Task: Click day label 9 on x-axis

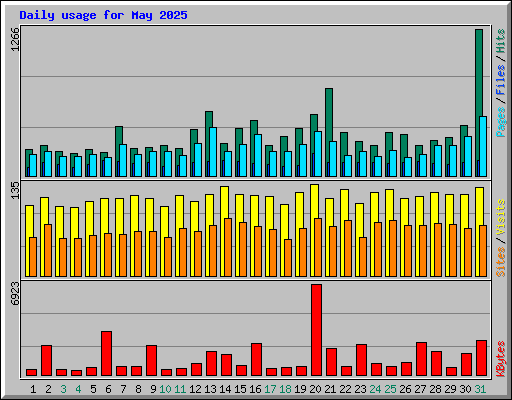Action: pos(153,389)
